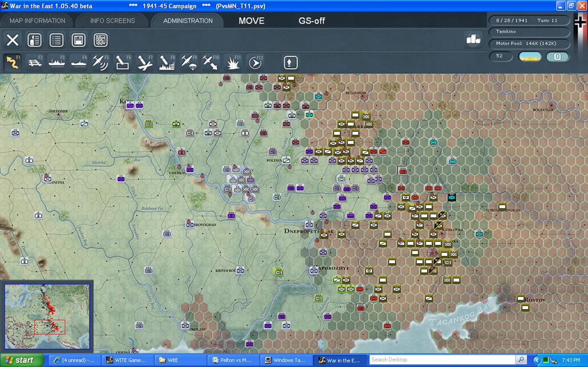Image resolution: width=588 pixels, height=367 pixels.
Task: Select the F10 air transfer icon
Action: click(211, 62)
